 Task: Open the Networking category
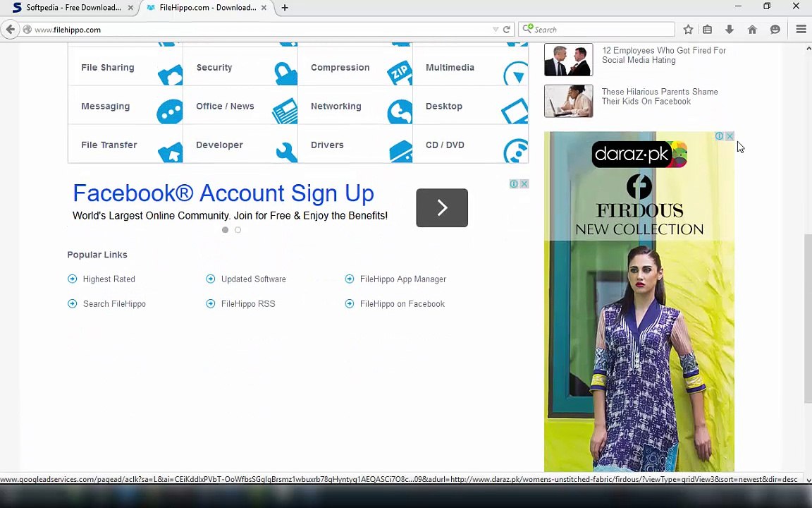336,107
